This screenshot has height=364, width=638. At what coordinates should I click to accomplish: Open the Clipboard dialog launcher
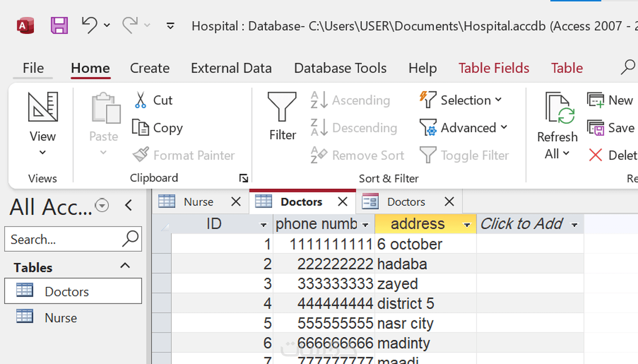click(x=244, y=178)
